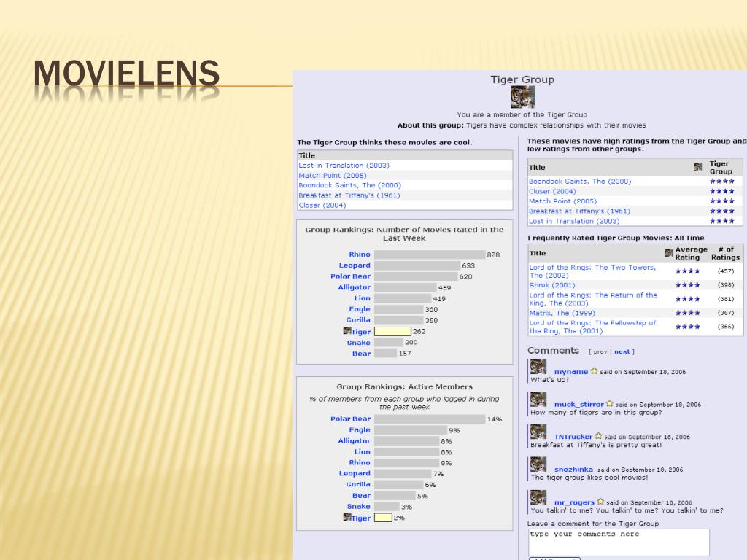
Task: Open Shrek (2001) movie link
Action: point(552,285)
